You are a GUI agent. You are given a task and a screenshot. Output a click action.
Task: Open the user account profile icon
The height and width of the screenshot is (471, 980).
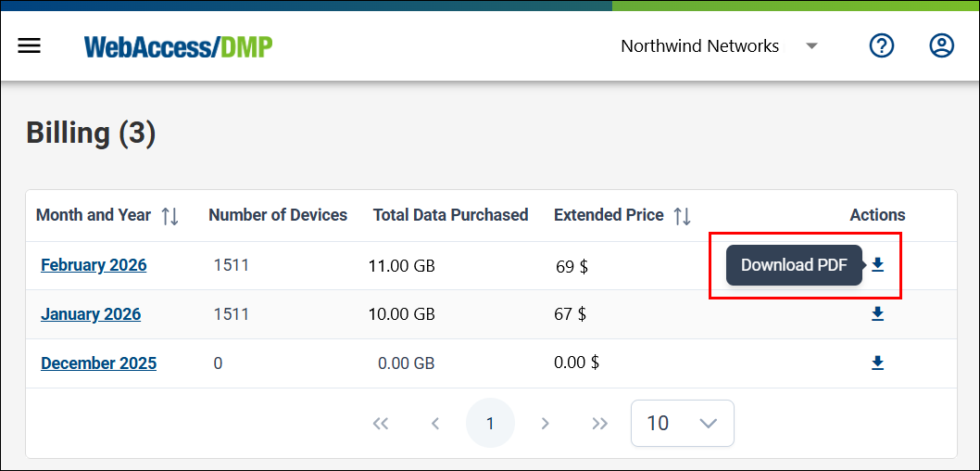(x=941, y=45)
